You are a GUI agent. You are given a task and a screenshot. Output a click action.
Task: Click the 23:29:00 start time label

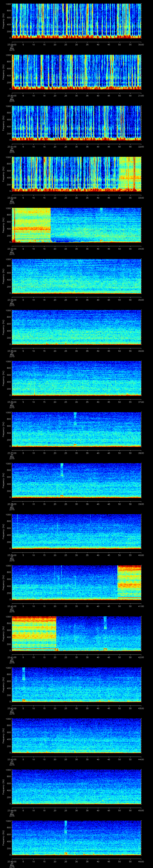[x=12, y=44]
